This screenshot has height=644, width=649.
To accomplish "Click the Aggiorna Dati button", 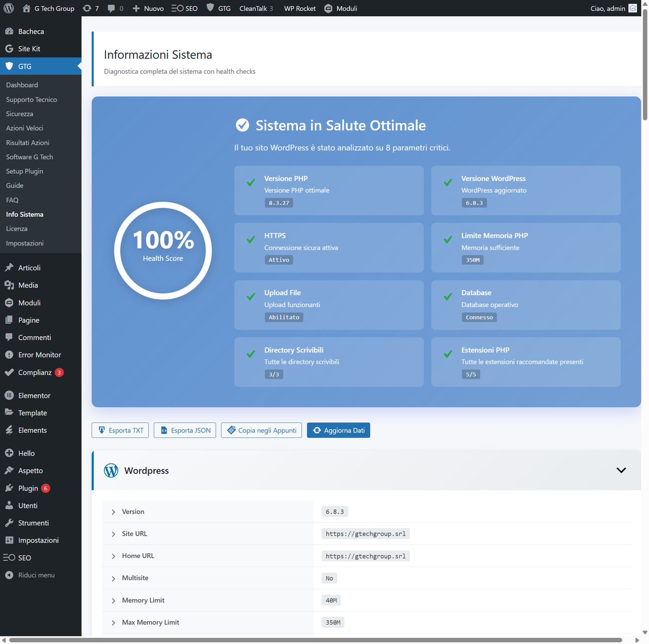I will [338, 430].
